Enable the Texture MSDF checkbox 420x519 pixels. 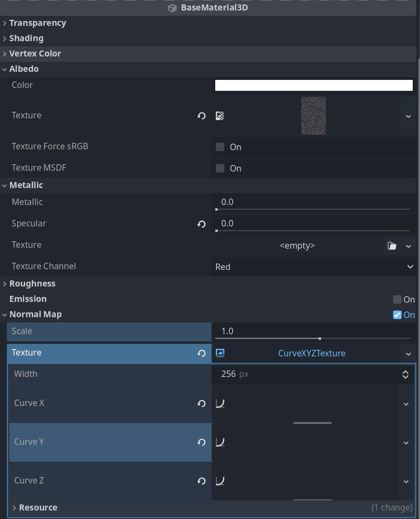[x=220, y=168]
